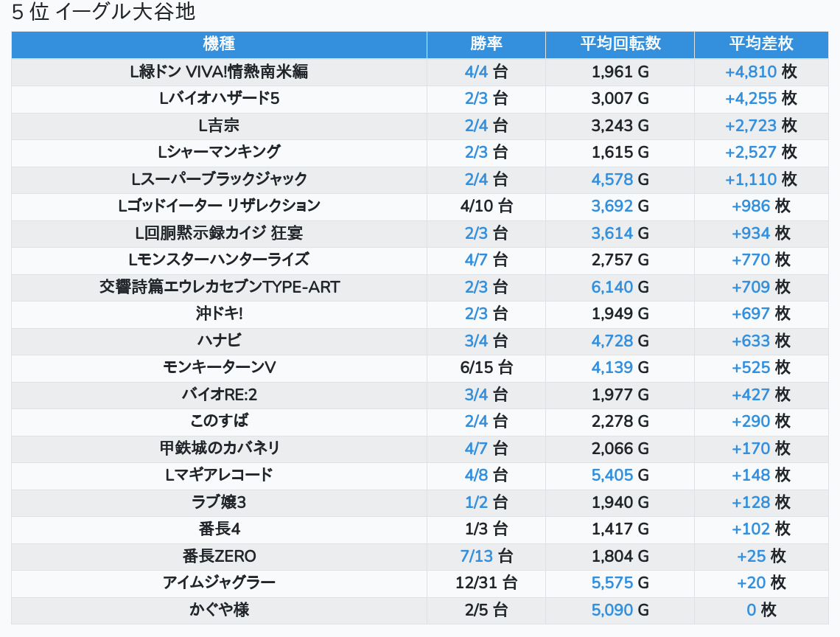The image size is (840, 637).
Task: Click the ハナビ machine name
Action: point(219,341)
